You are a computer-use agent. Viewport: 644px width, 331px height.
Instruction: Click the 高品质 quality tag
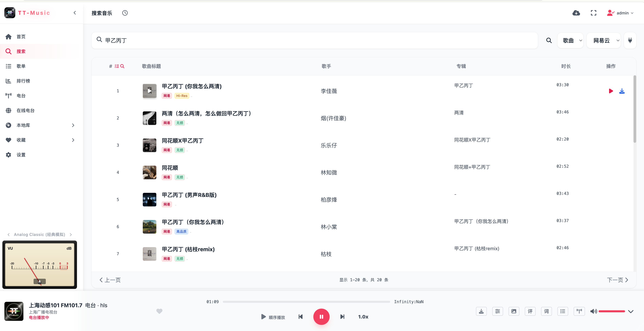181,231
